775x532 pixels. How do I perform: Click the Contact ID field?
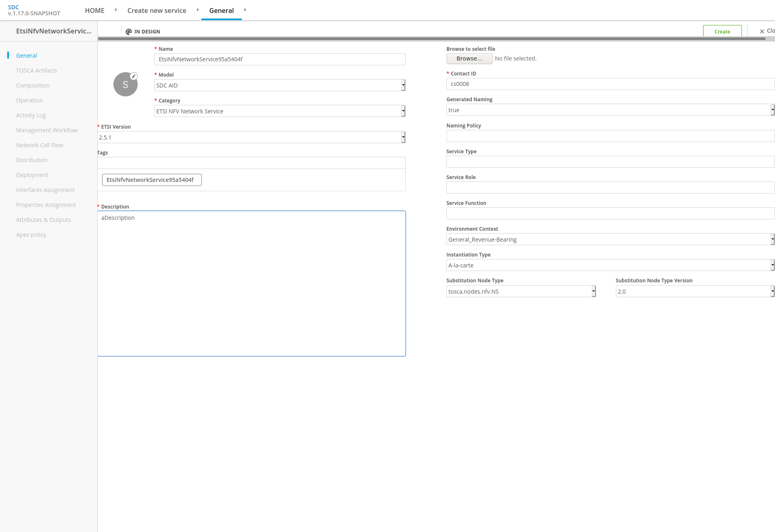[x=610, y=84]
